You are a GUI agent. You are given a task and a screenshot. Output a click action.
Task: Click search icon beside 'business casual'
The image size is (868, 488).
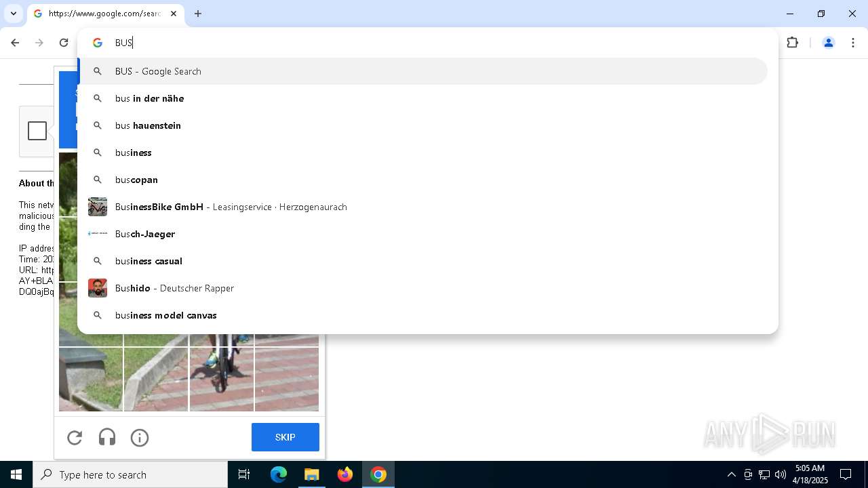click(98, 261)
